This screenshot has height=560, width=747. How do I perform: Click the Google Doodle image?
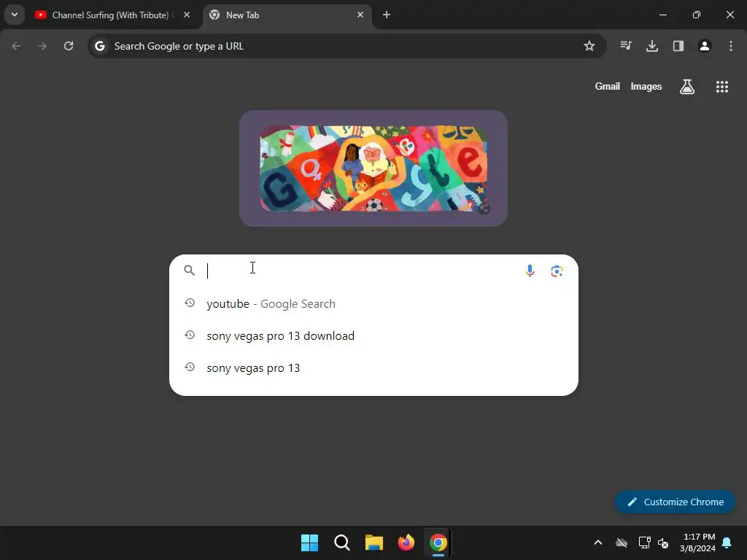point(373,168)
